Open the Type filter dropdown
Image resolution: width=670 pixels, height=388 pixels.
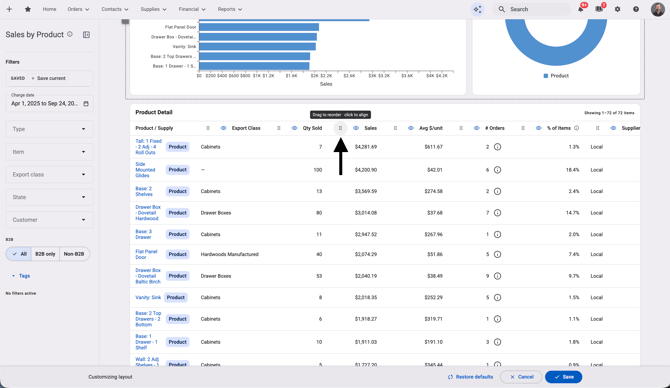click(x=49, y=129)
